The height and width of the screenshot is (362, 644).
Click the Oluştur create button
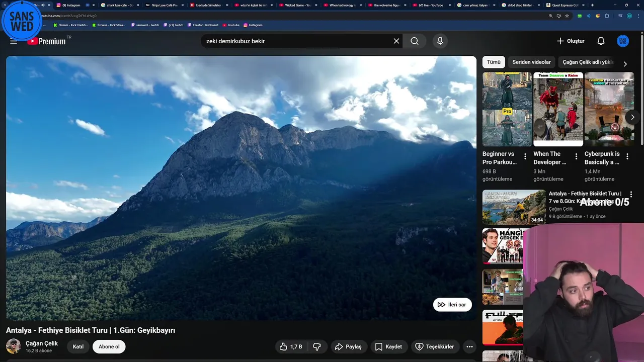tap(571, 41)
